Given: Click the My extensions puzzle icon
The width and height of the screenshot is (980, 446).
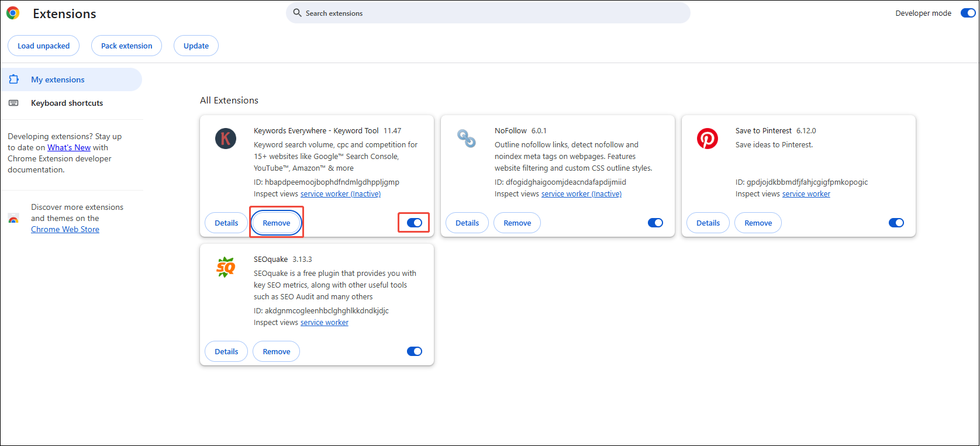Looking at the screenshot, I should click(13, 79).
